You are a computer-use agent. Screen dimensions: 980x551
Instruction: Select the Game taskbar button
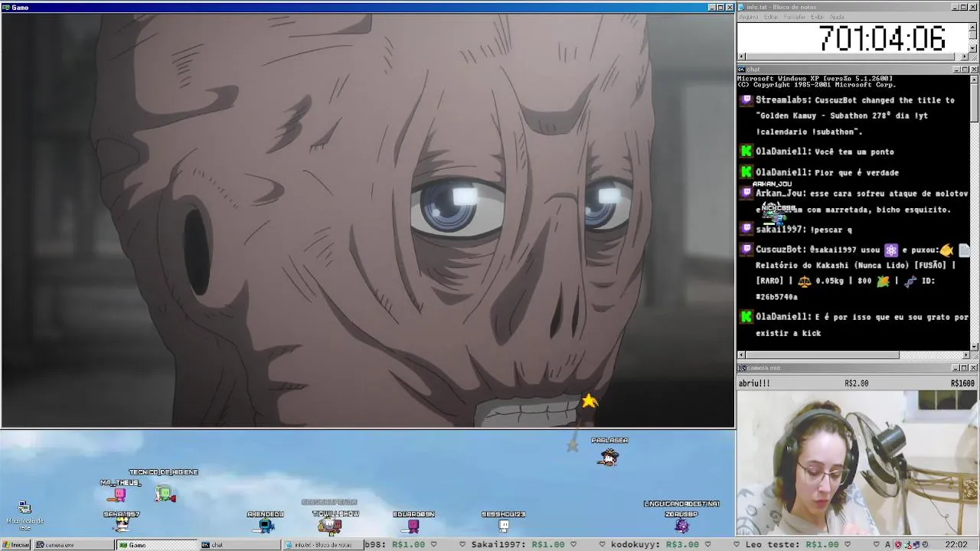156,545
